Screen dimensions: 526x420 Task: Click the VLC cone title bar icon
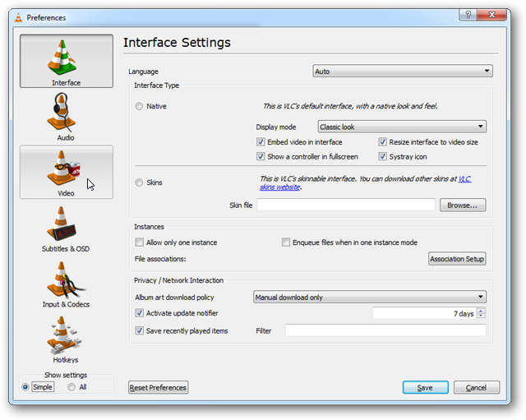pos(18,17)
